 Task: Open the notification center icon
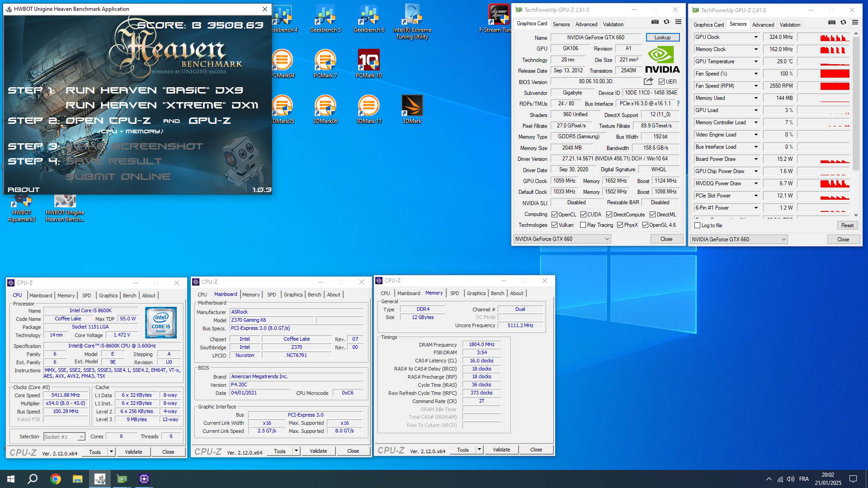853,479
